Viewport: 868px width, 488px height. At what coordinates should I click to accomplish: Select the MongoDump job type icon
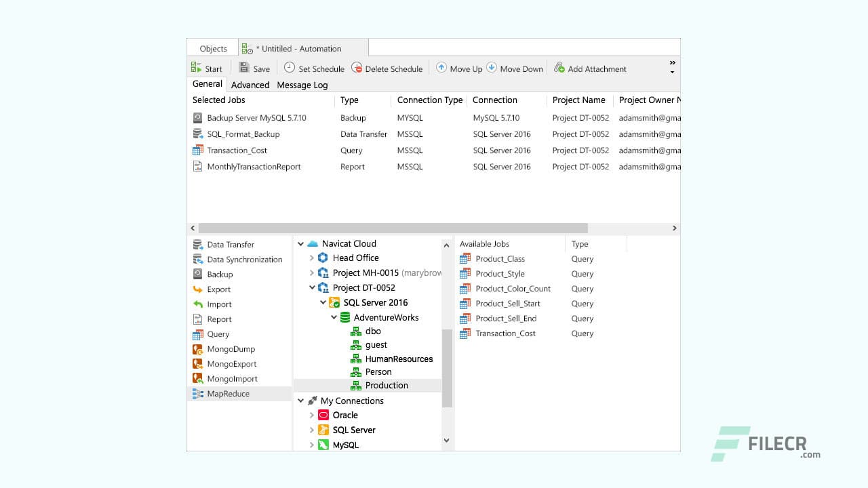(x=198, y=349)
